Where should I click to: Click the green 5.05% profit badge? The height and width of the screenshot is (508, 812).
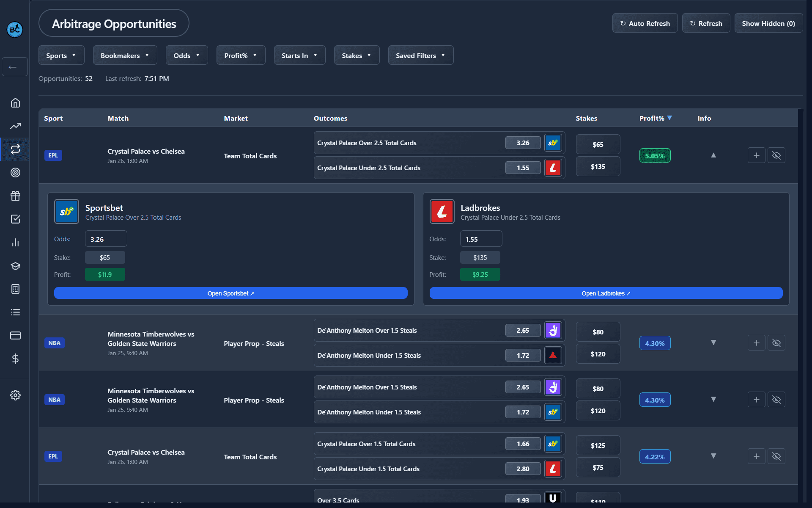[x=655, y=156]
